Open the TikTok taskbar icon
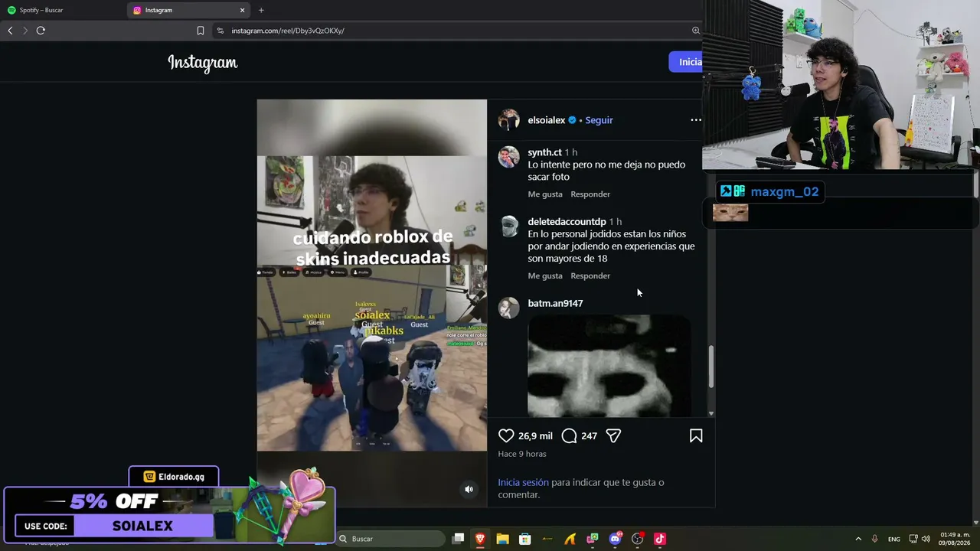This screenshot has height=551, width=980. [x=660, y=539]
